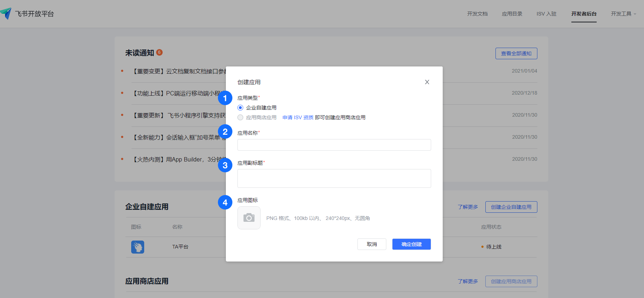Click the step 1 numbered marker
Viewport: 644px width, 298px height.
tap(225, 98)
